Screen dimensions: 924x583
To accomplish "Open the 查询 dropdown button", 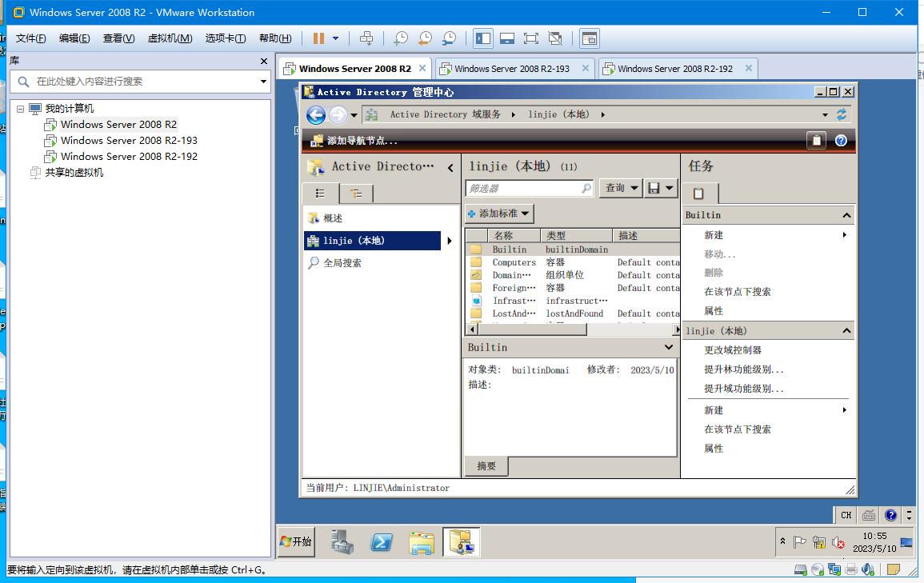I will pos(621,189).
